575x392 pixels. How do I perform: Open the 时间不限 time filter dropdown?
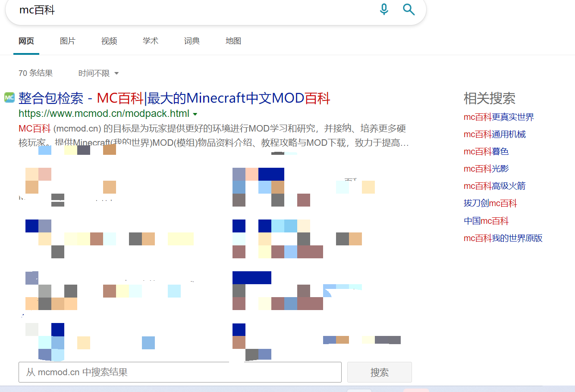click(x=98, y=73)
